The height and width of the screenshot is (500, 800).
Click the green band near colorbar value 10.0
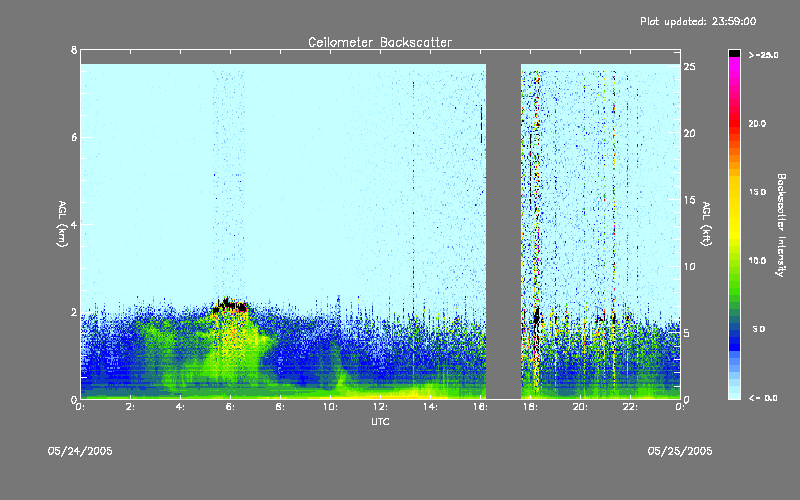[x=734, y=261]
